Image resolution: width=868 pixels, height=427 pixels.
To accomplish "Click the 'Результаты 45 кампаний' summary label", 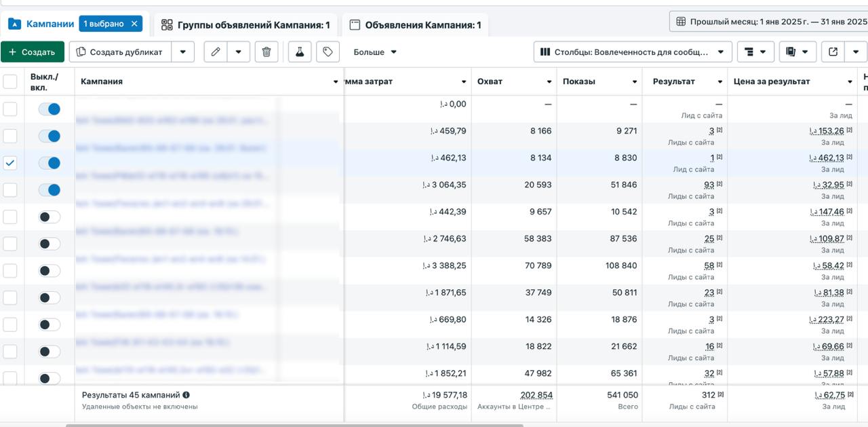I will 131,394.
